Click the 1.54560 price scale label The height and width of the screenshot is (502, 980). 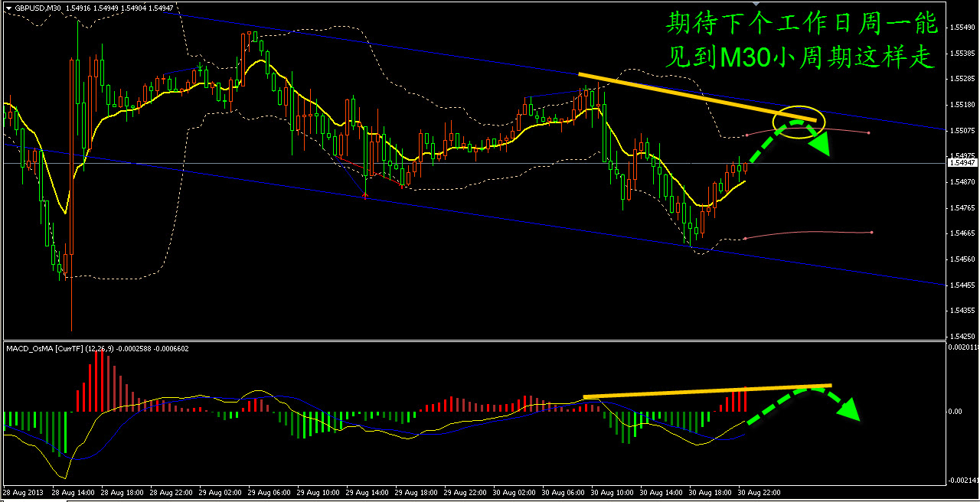point(962,259)
